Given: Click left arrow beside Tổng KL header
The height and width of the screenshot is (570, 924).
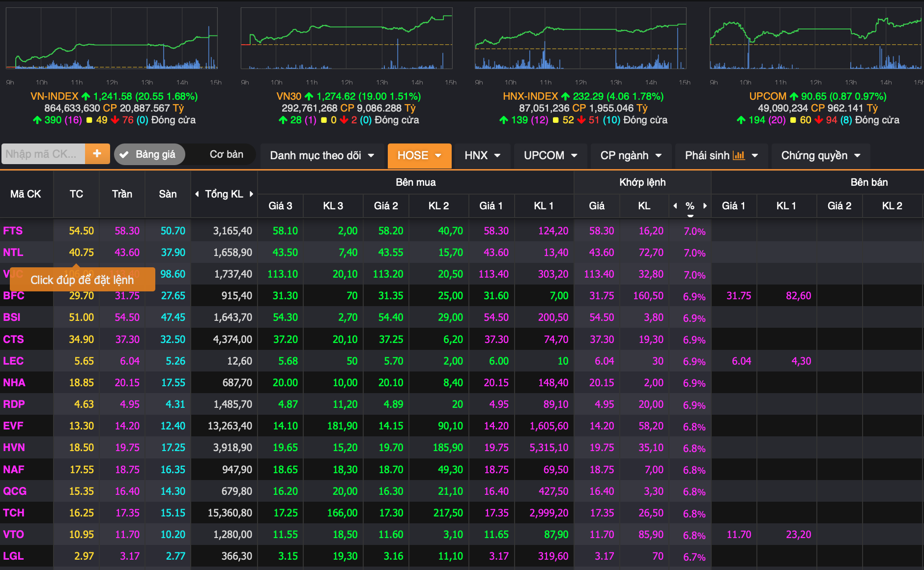Looking at the screenshot, I should (x=197, y=194).
